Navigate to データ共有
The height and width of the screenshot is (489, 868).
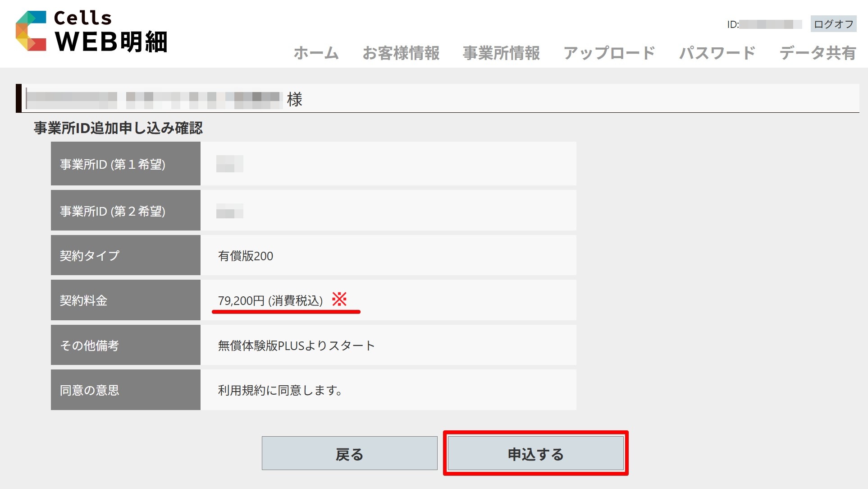coord(818,53)
